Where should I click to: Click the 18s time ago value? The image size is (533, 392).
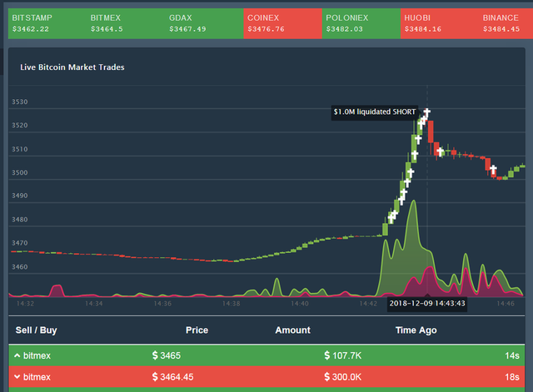click(512, 377)
